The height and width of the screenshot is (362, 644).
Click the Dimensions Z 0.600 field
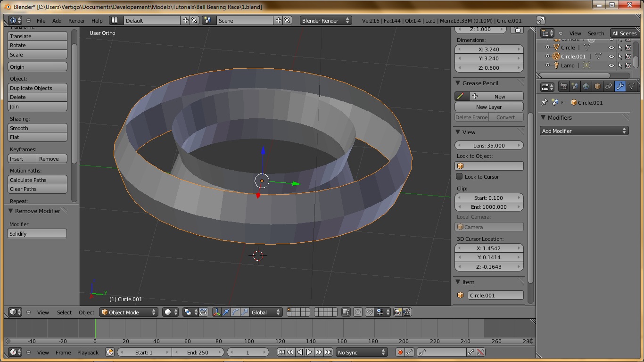pyautogui.click(x=489, y=67)
